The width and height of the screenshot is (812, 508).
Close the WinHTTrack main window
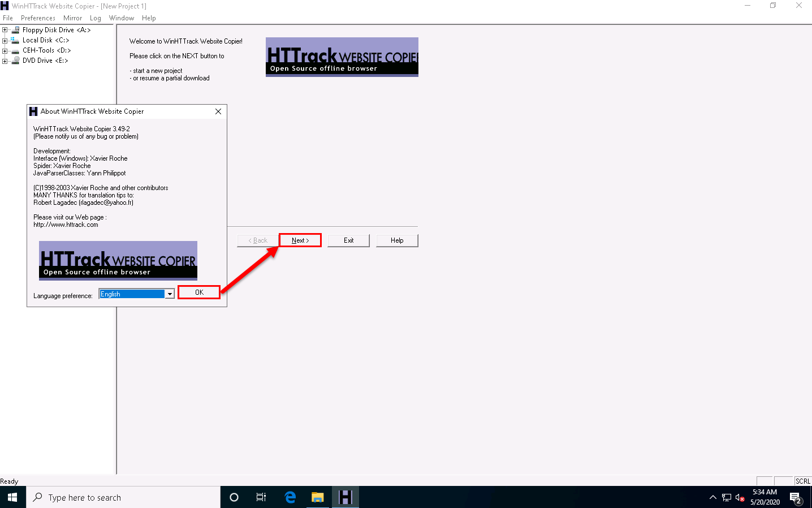tap(799, 6)
